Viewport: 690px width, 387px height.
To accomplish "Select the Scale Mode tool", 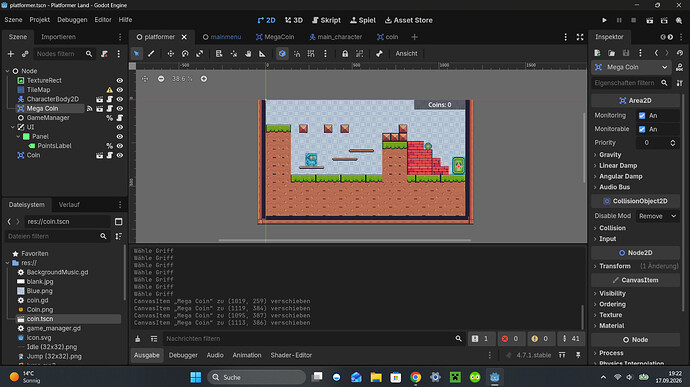I will coord(200,54).
